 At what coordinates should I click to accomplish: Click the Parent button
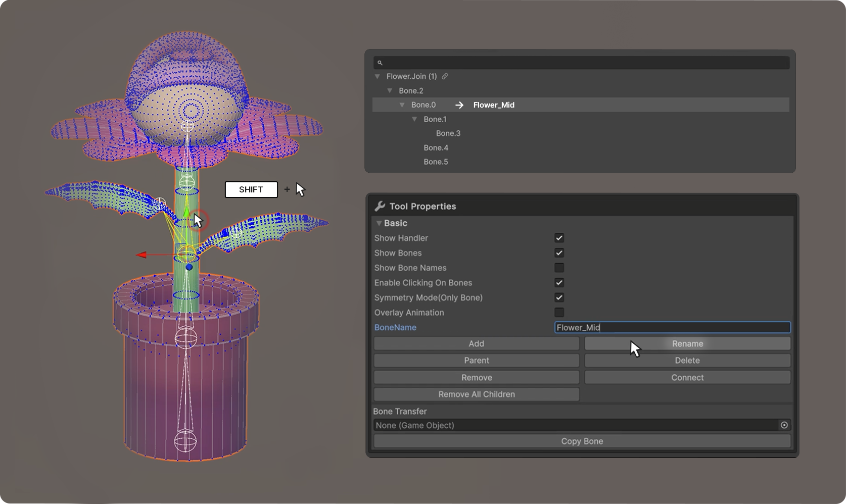[x=477, y=361]
